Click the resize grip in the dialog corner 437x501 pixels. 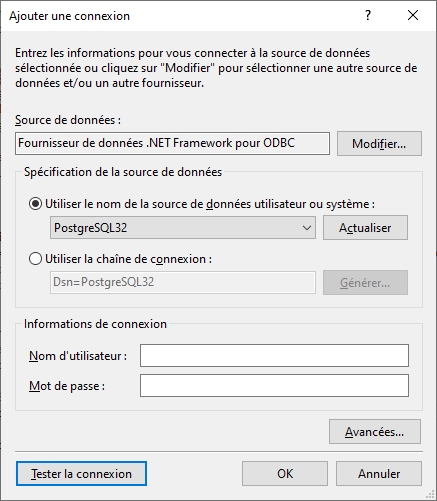point(430,494)
